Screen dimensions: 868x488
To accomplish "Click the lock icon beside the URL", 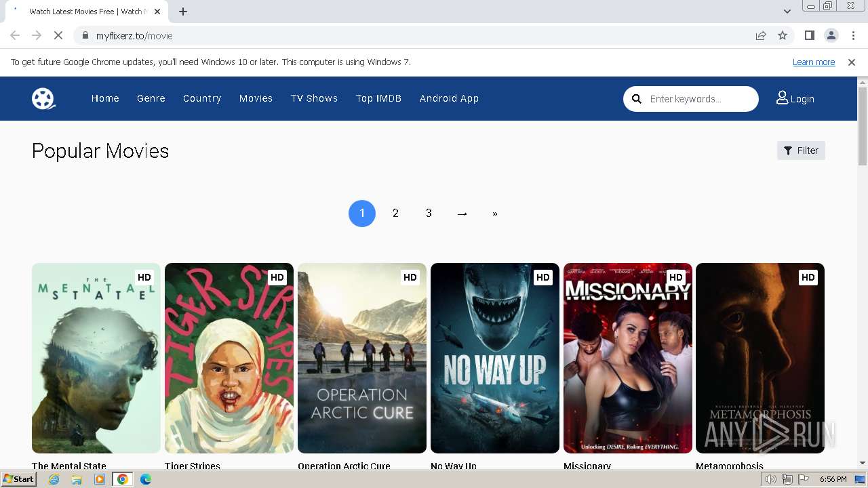I will click(x=85, y=35).
